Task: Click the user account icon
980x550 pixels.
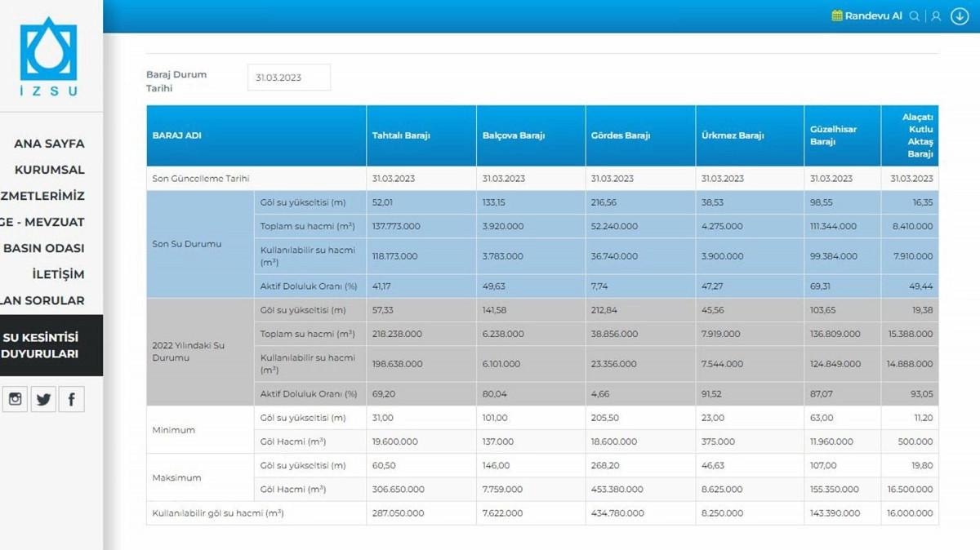Action: [x=936, y=16]
